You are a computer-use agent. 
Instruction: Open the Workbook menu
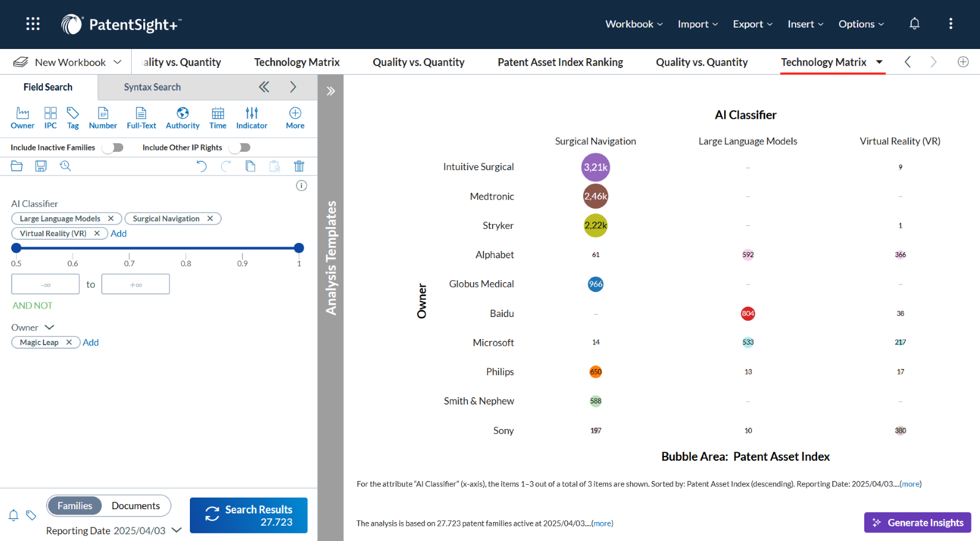(634, 24)
